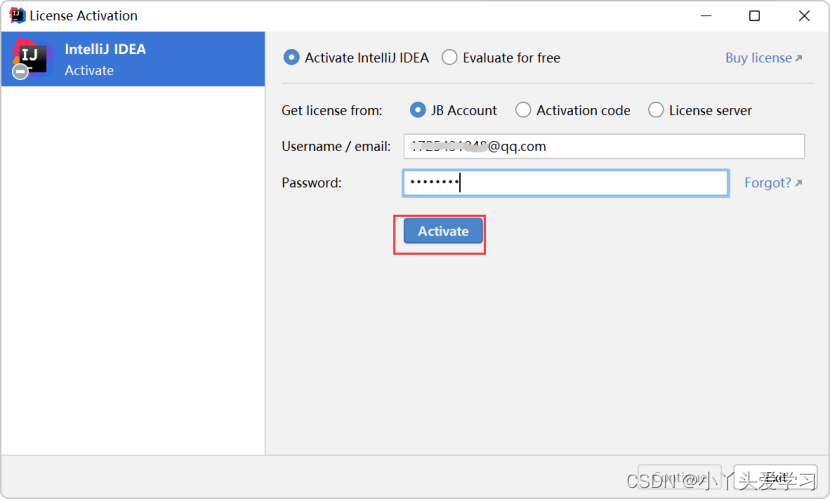
Task: Select IntelliJ IDEA Activate item in product list
Action: click(x=133, y=59)
